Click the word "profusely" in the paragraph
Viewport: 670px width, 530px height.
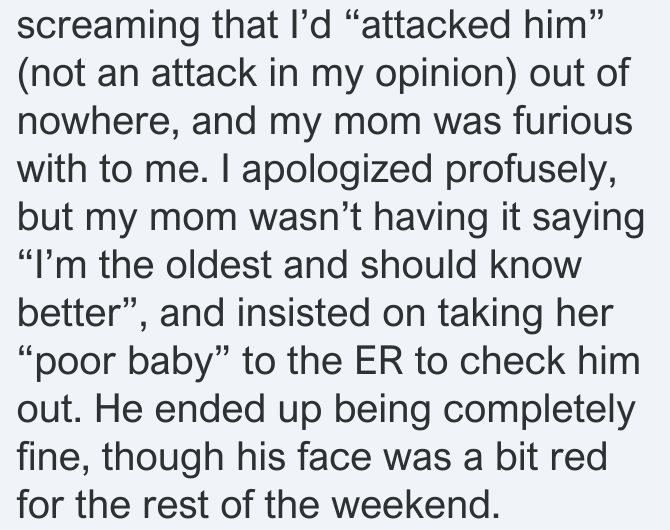tap(530, 171)
